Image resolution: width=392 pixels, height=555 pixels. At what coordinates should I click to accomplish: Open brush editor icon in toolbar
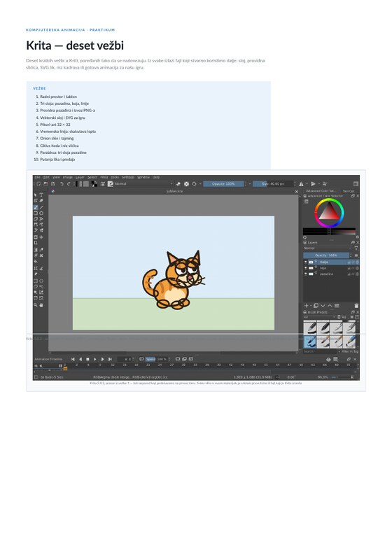(x=102, y=183)
